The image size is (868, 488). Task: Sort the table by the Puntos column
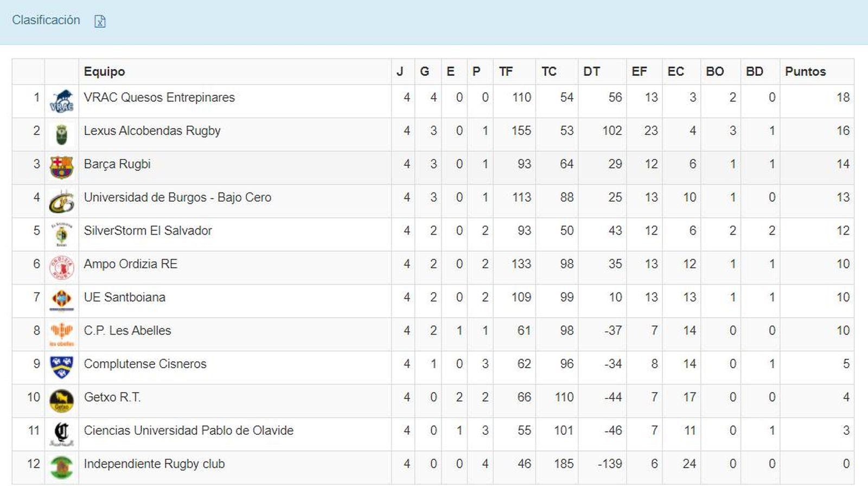[806, 71]
